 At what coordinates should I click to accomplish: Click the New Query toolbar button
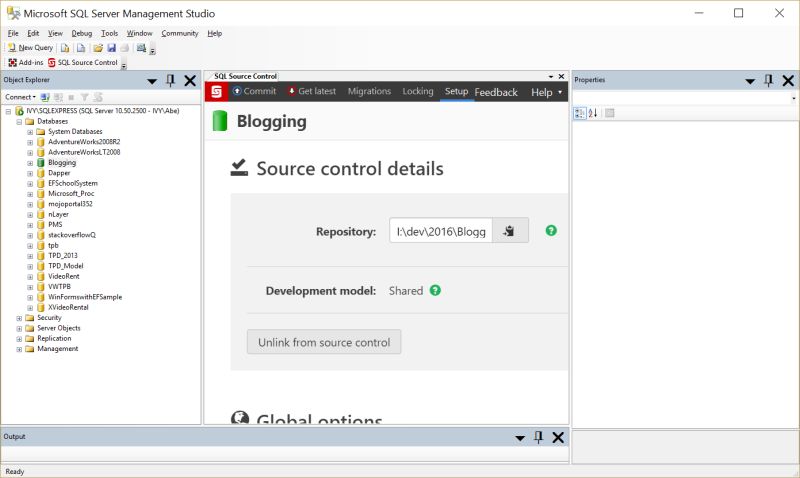pyautogui.click(x=30, y=47)
